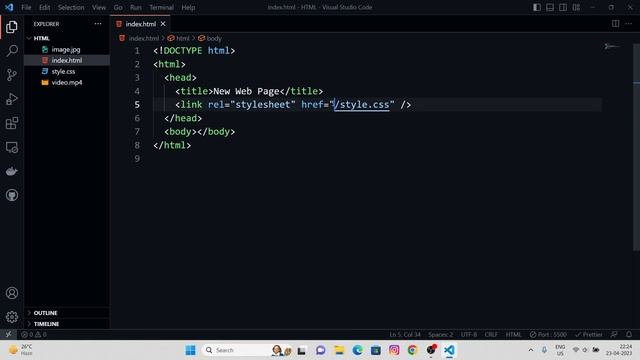The height and width of the screenshot is (360, 640).
Task: Open the Run and Debug view
Action: (12, 99)
